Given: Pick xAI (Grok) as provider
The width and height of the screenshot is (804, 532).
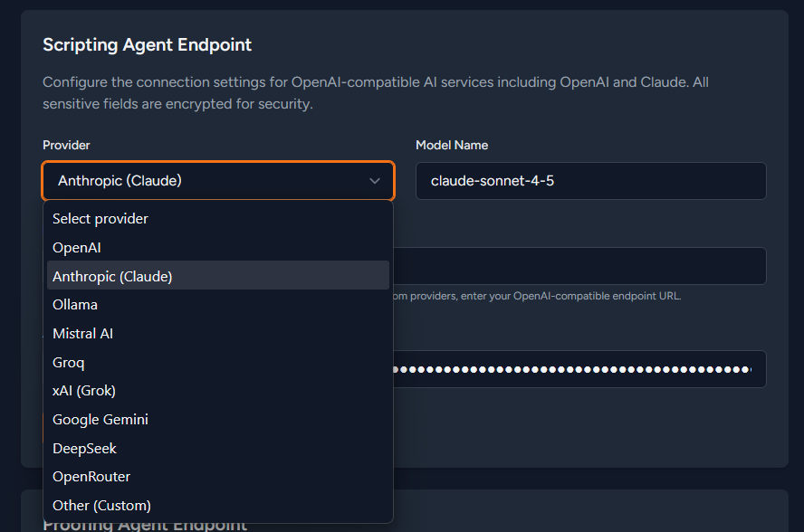Looking at the screenshot, I should 84,391.
